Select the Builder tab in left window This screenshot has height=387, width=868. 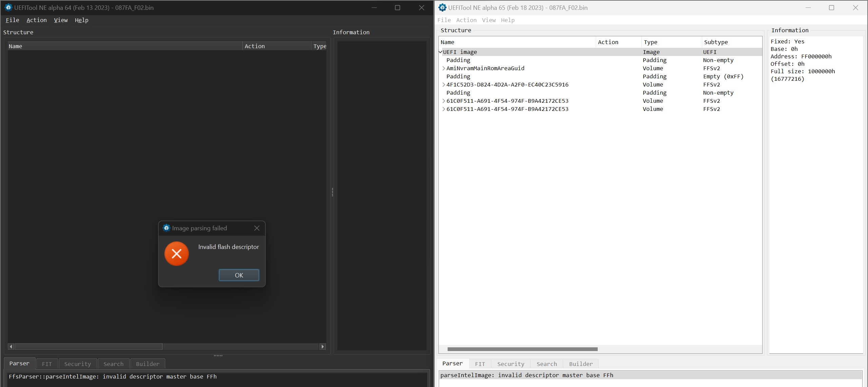click(147, 364)
